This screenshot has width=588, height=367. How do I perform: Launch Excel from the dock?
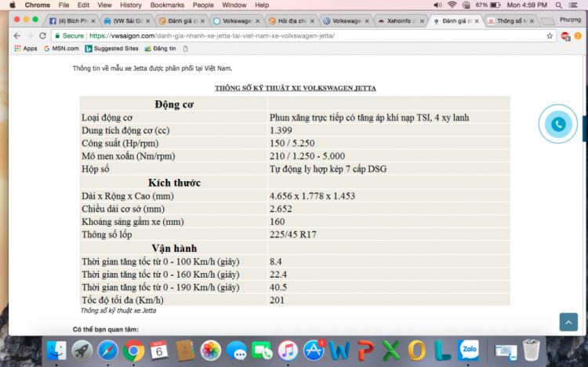pyautogui.click(x=390, y=351)
